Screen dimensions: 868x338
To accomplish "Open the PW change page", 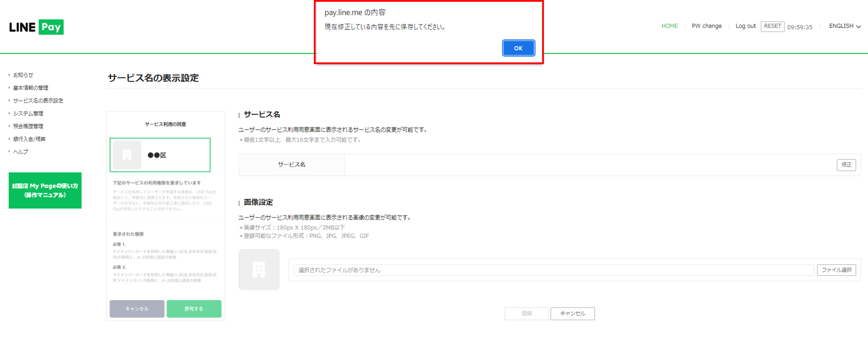I will [706, 26].
